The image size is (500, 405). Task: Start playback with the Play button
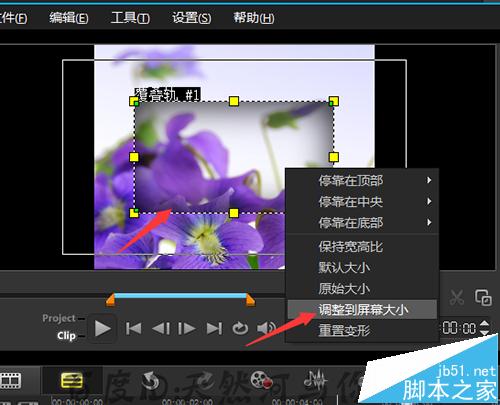click(x=102, y=329)
